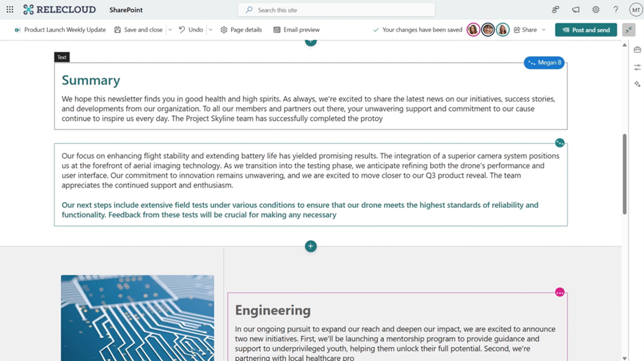Expand the Undo dropdown arrow
The height and width of the screenshot is (361, 644).
211,30
